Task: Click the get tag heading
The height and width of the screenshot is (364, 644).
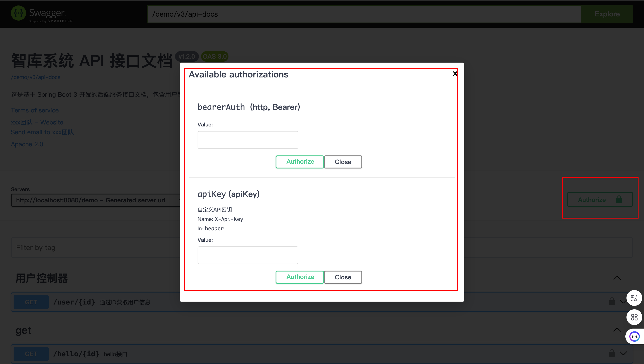Action: point(23,331)
